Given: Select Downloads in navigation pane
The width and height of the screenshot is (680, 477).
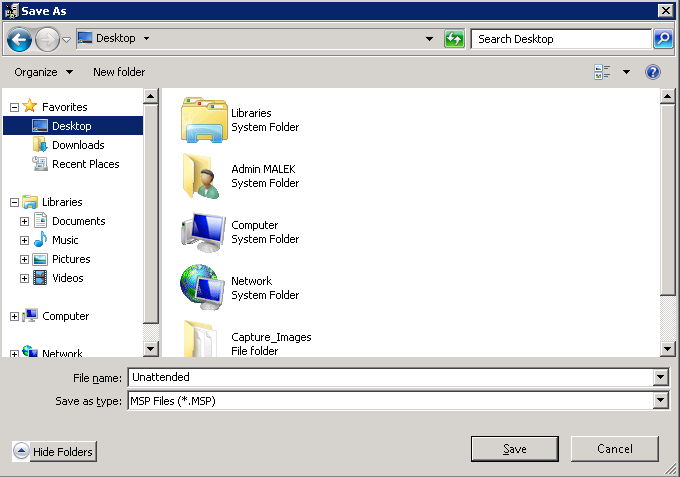Looking at the screenshot, I should [78, 145].
